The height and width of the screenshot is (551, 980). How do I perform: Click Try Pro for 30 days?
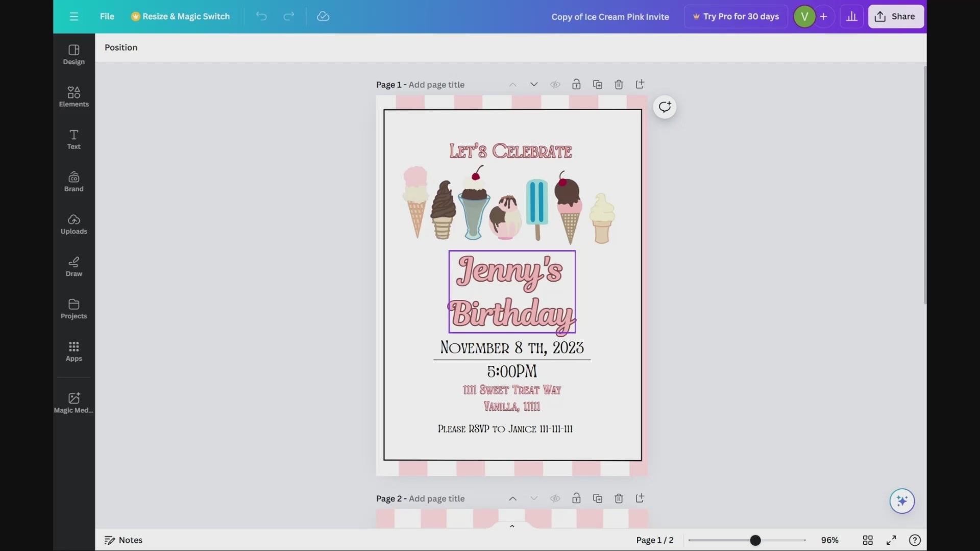pos(736,16)
